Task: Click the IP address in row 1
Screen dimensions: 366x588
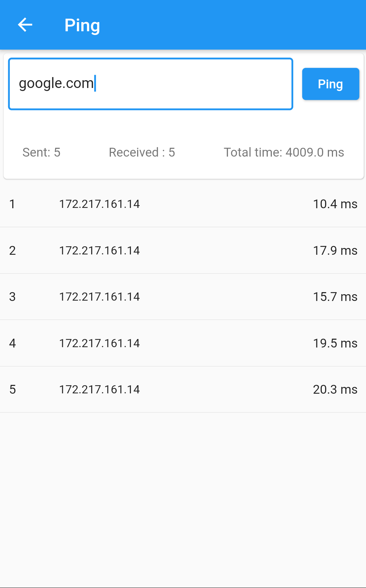Action: point(99,204)
